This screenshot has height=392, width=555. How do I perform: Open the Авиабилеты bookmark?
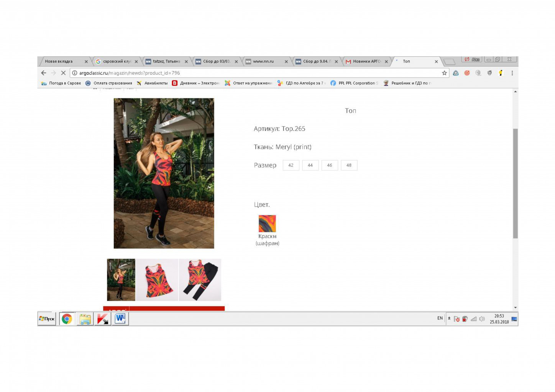click(152, 83)
